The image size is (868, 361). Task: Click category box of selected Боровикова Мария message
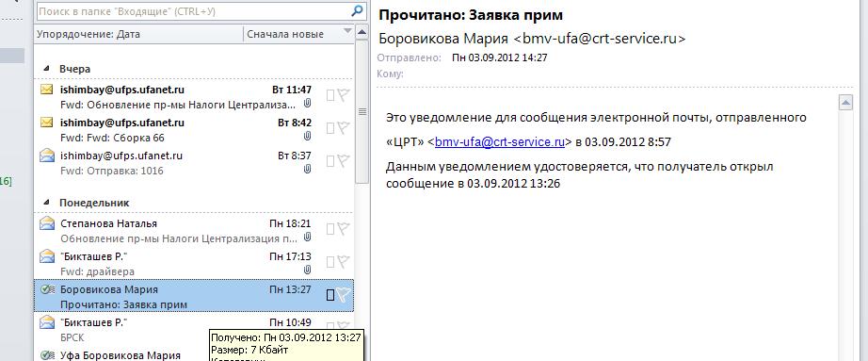[x=330, y=295]
